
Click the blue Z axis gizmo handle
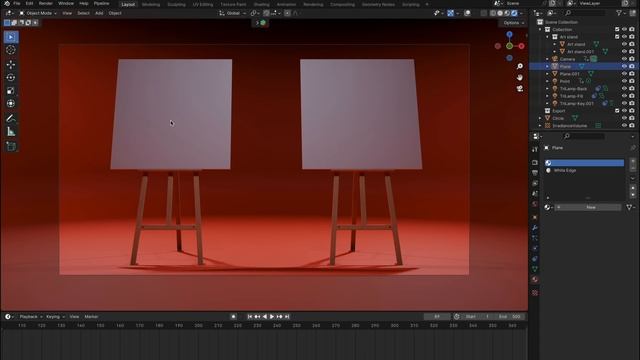[509, 35]
